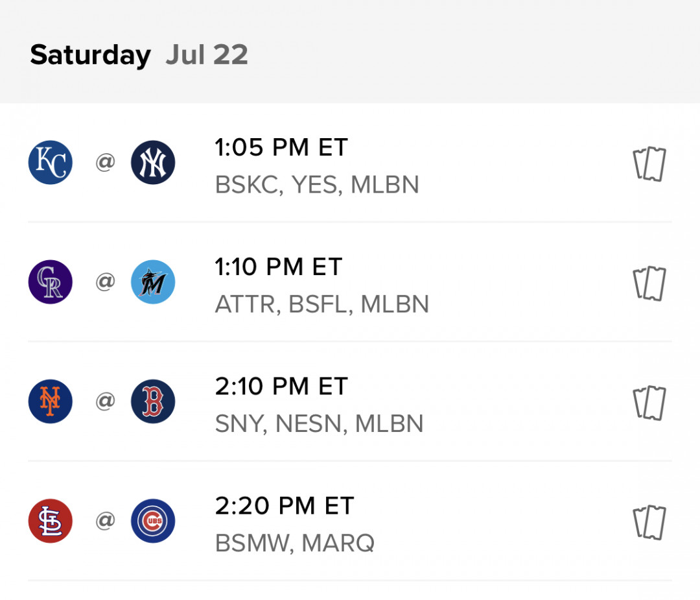Buy tickets for Mets at Red Sox game
700x600 pixels.
click(649, 403)
